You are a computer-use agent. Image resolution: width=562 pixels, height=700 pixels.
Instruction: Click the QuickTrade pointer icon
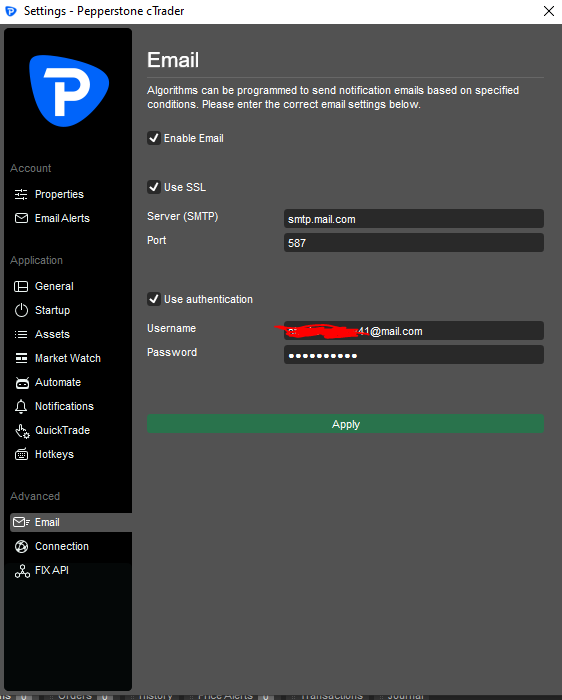click(22, 431)
